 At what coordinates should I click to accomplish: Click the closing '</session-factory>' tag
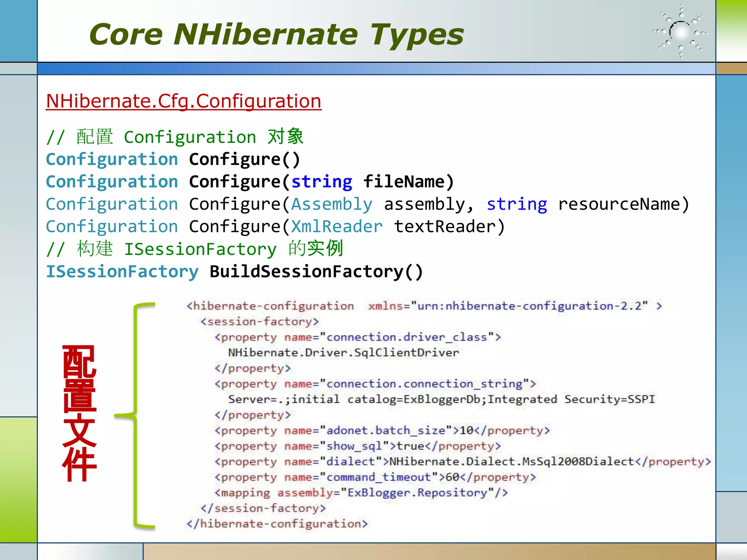[263, 508]
